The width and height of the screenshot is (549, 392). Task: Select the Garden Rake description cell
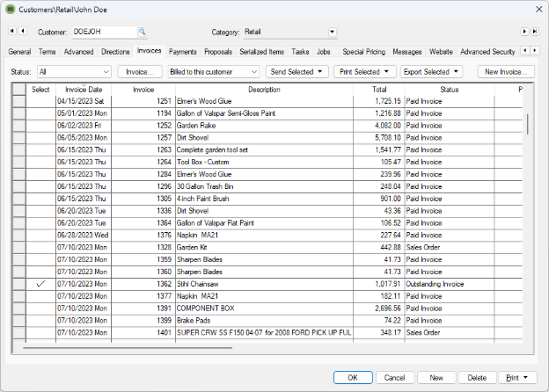click(x=264, y=126)
